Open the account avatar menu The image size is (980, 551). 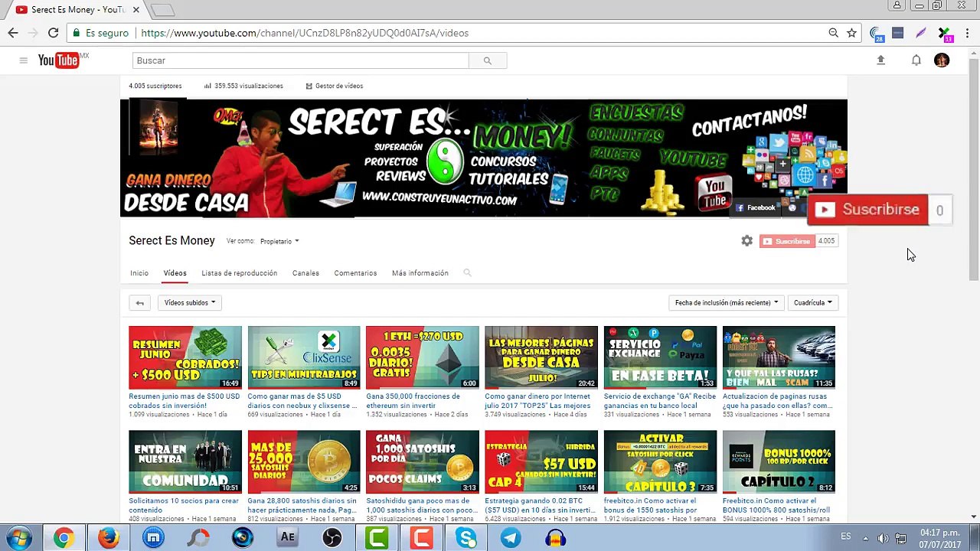click(942, 60)
